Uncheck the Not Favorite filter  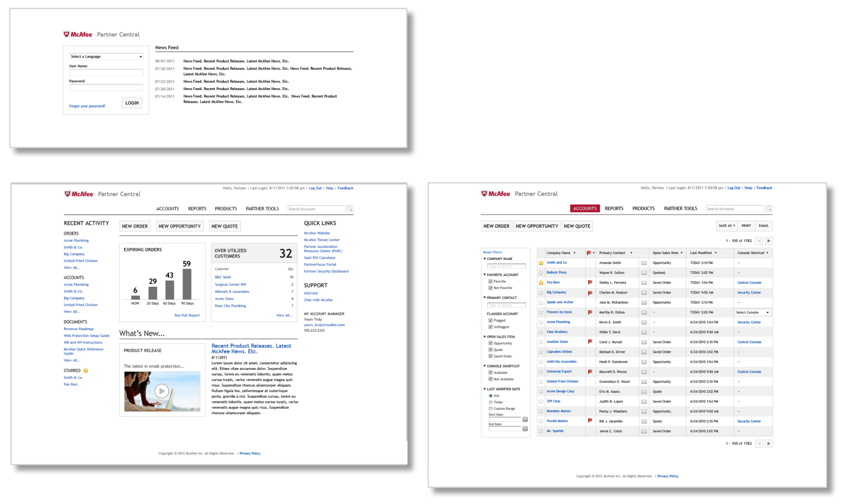click(491, 288)
